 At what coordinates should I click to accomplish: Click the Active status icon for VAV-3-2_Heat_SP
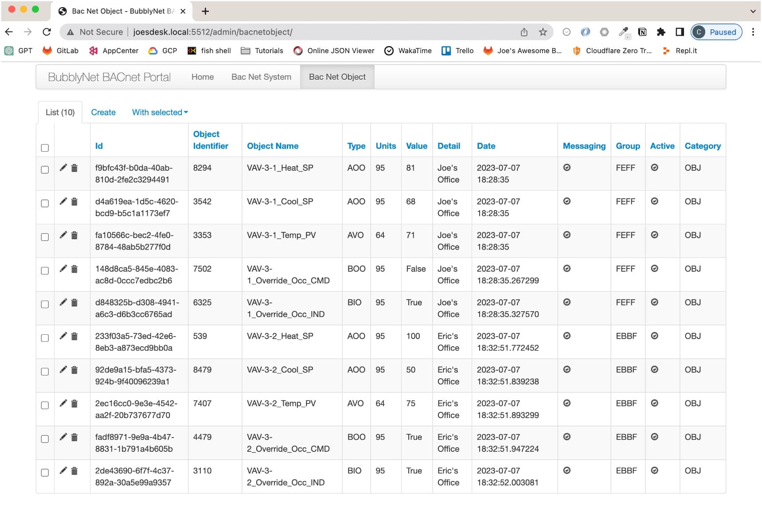click(x=655, y=336)
